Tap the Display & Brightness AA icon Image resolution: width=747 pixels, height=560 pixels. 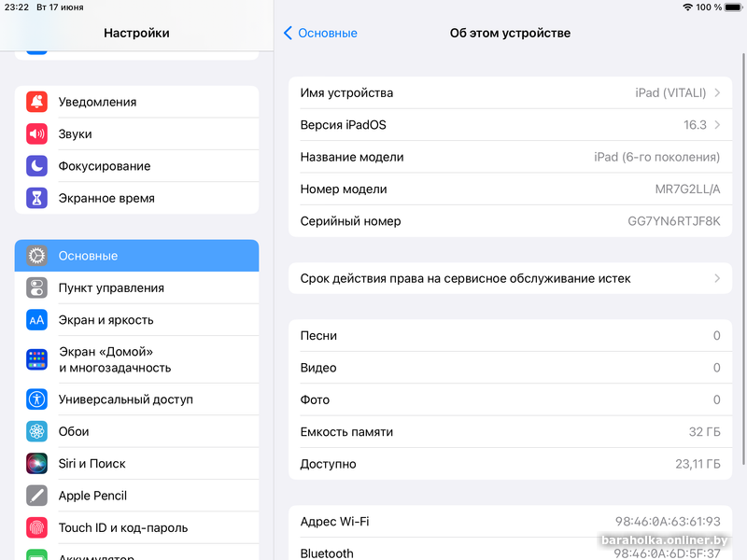[36, 320]
